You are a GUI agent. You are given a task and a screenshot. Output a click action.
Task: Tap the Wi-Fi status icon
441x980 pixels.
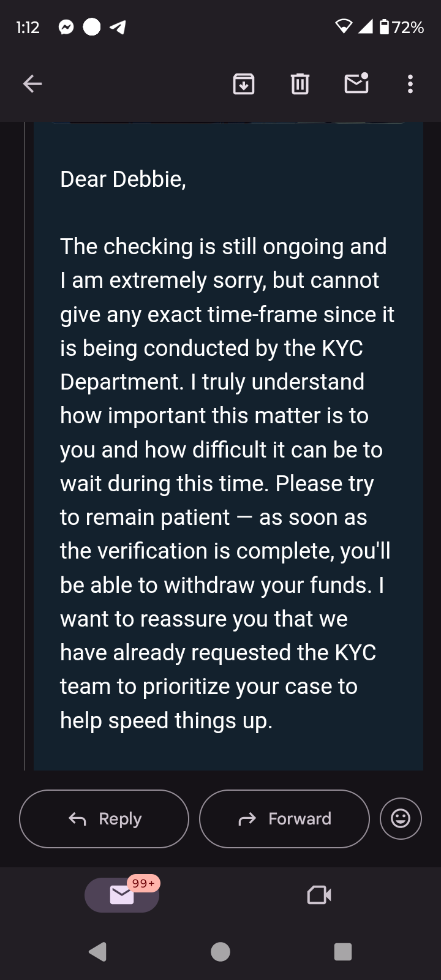click(344, 27)
